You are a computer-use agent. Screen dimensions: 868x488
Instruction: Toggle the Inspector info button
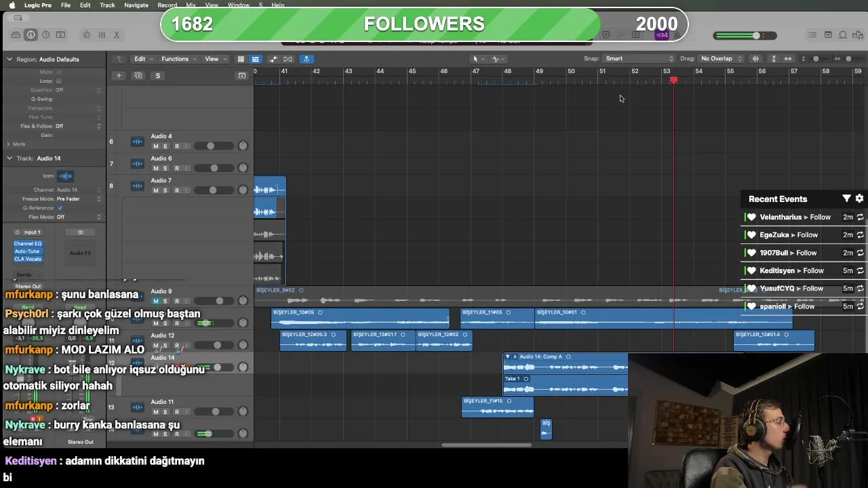tap(31, 35)
